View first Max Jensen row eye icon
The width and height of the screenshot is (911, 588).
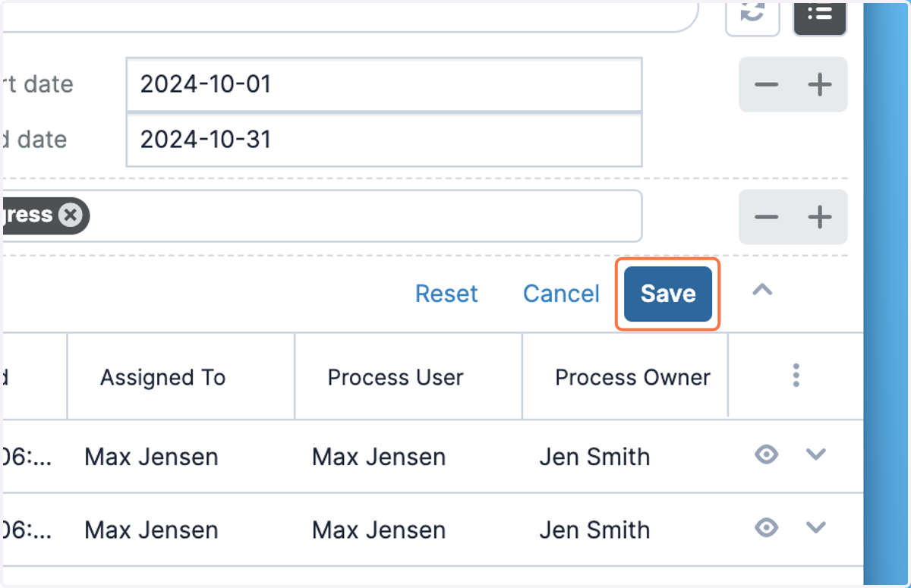[767, 454]
